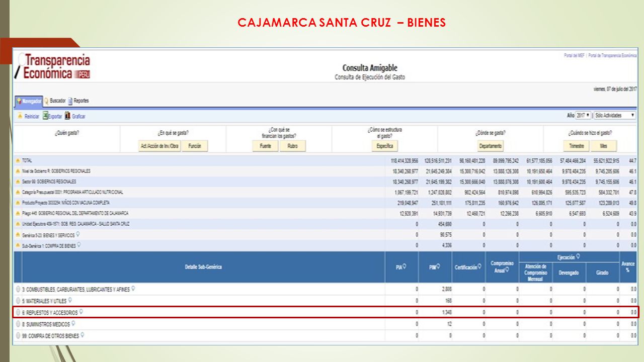Click PIM value 1,348 in Repuestos row
The width and height of the screenshot is (644, 362).
click(446, 312)
